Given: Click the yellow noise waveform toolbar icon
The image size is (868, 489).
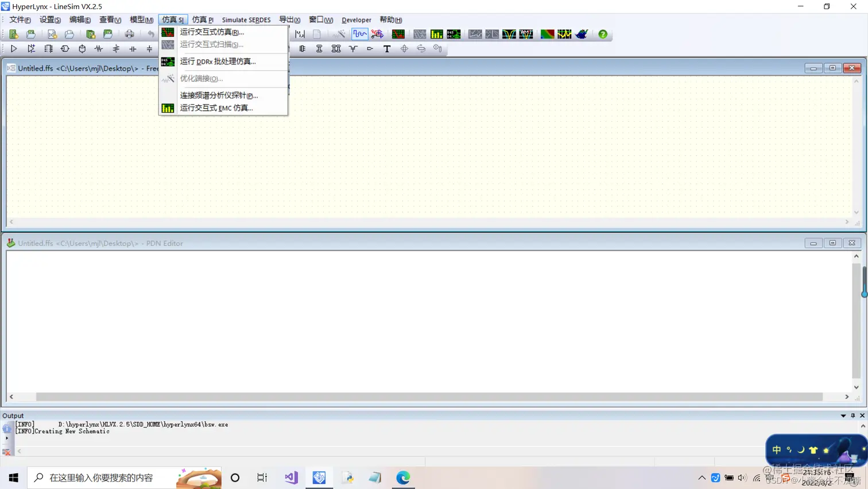Looking at the screenshot, I should (564, 34).
